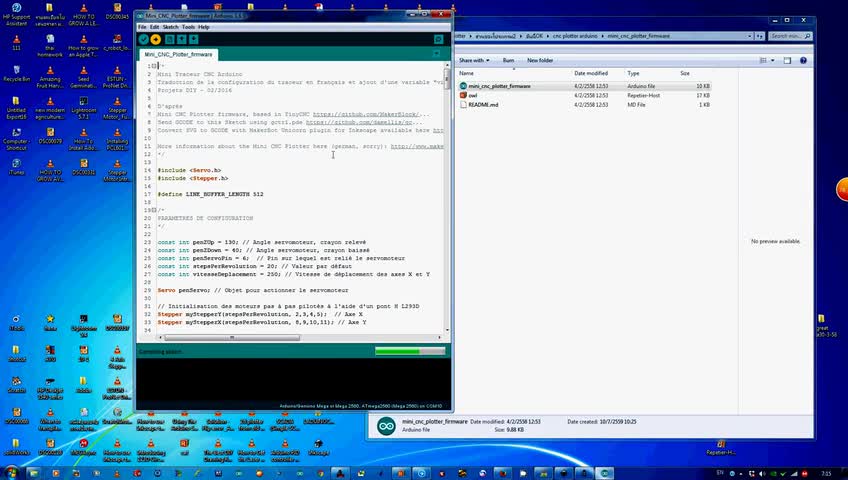Click the Windows Start button
The image size is (848, 480).
tap(11, 473)
